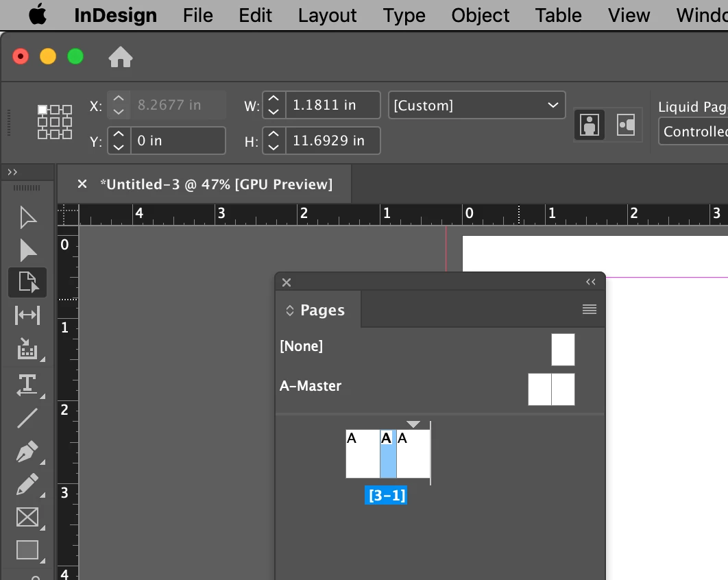
Task: Select the Line tool
Action: [27, 418]
